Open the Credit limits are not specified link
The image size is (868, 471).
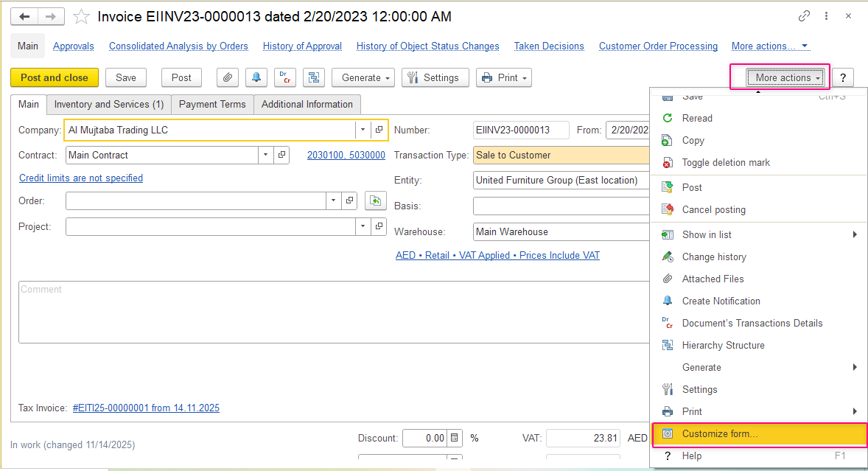tap(81, 178)
